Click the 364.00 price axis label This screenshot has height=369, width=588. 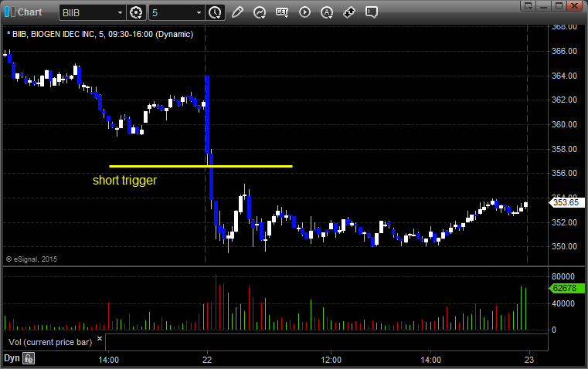(x=564, y=76)
